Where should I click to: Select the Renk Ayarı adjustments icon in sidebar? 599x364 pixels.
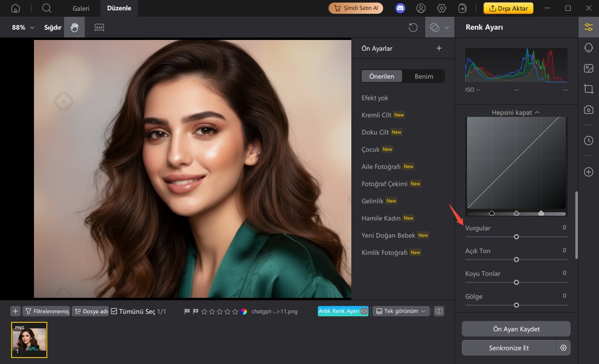[588, 27]
